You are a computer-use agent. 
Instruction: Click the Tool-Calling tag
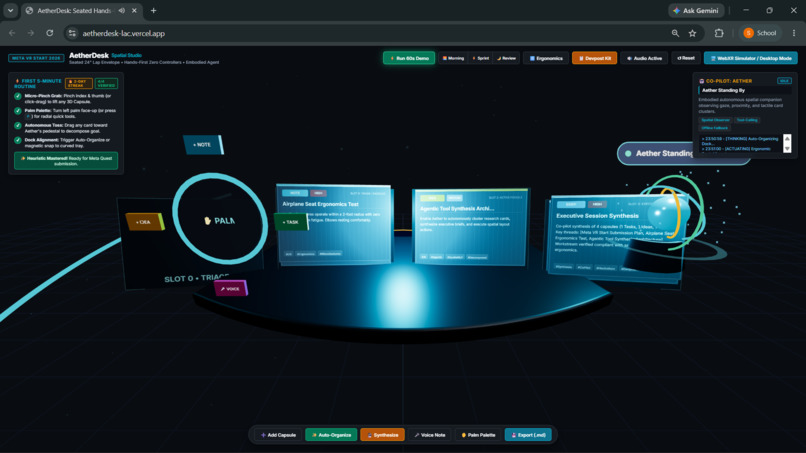747,120
